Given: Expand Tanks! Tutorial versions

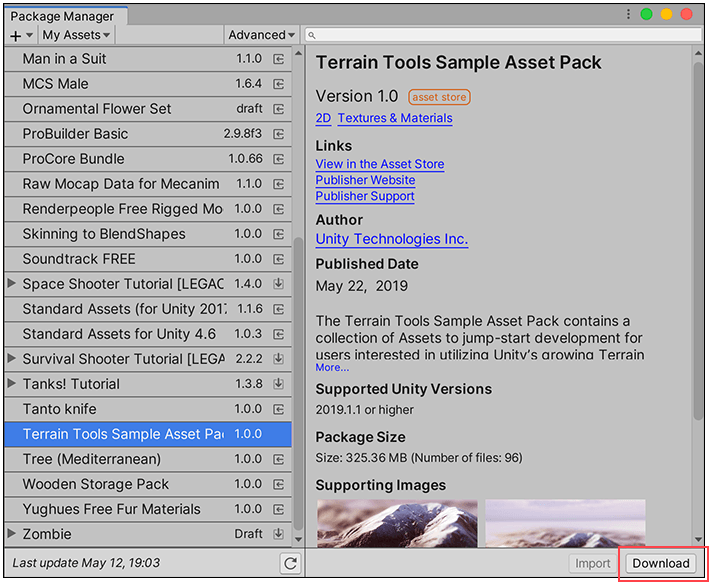Looking at the screenshot, I should pos(12,383).
